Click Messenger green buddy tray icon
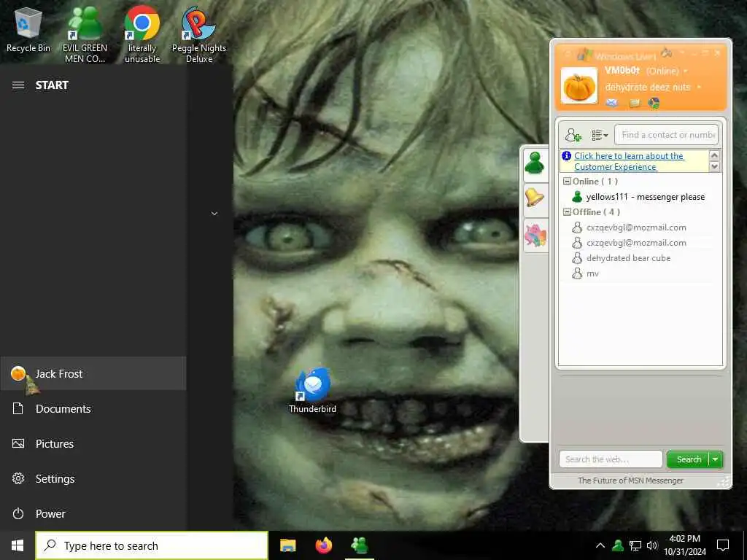 [x=618, y=545]
